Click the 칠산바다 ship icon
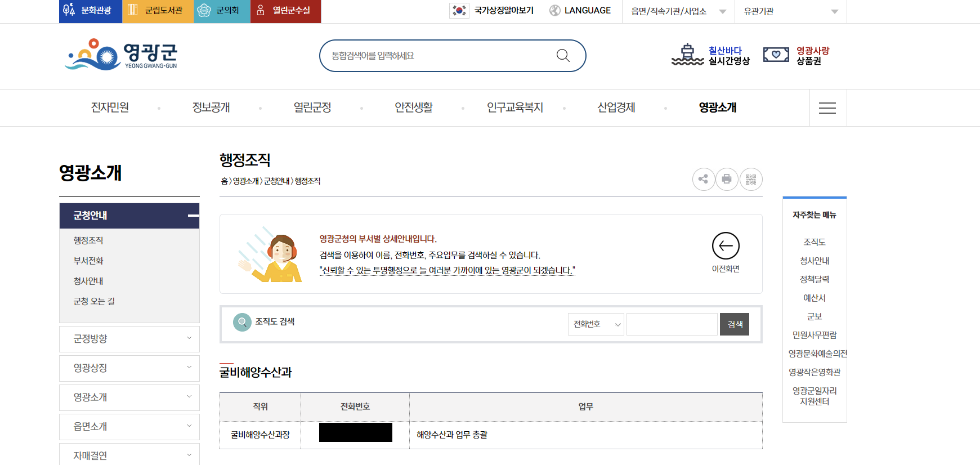The height and width of the screenshot is (465, 980). click(687, 55)
